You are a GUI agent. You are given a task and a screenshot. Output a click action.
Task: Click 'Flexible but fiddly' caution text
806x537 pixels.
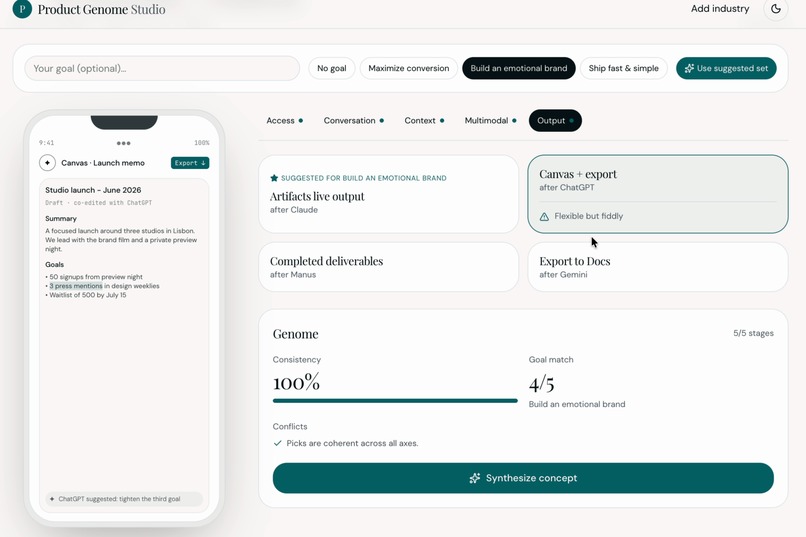[589, 216]
